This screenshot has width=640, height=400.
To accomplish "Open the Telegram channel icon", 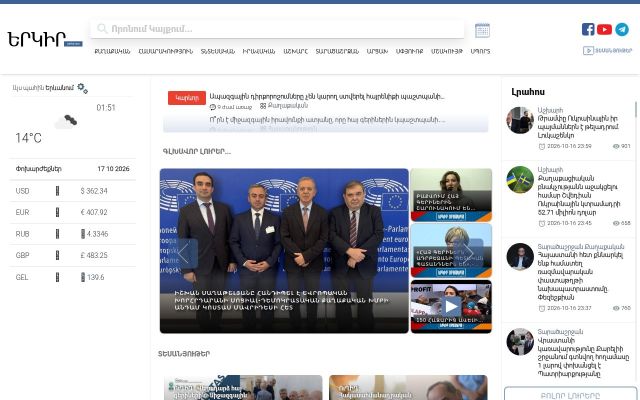I will point(622,29).
